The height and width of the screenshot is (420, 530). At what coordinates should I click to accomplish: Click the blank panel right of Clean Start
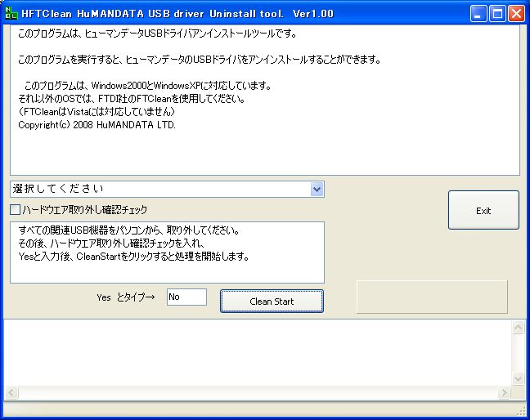pyautogui.click(x=432, y=297)
